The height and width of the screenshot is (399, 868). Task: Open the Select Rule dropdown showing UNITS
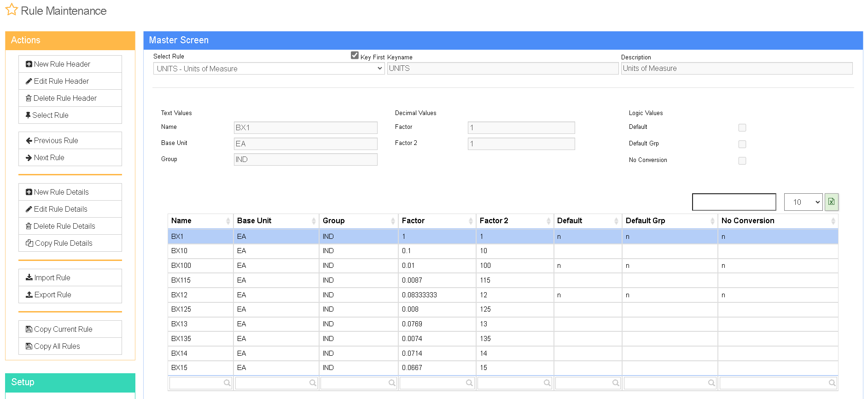pyautogui.click(x=269, y=69)
